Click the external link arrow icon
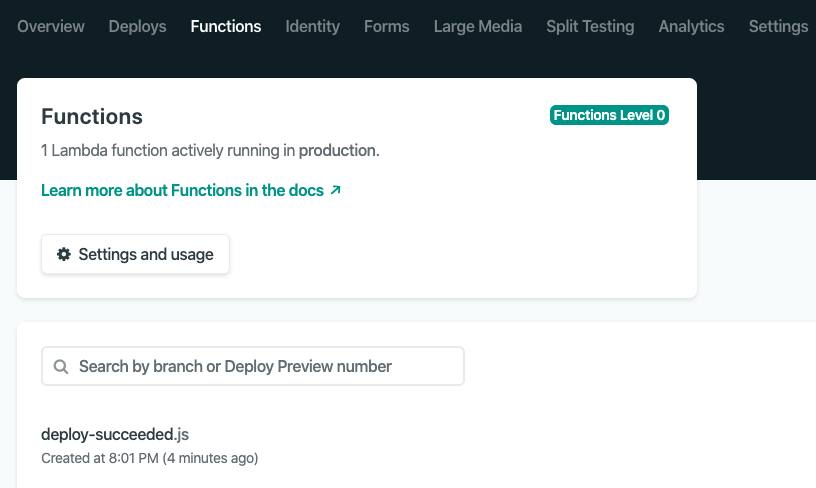Screen dimensions: 816x488 (336, 190)
